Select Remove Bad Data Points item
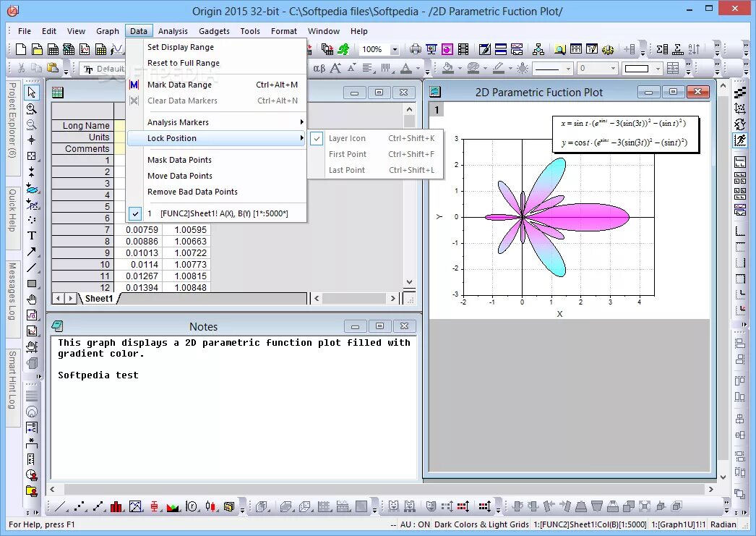The width and height of the screenshot is (756, 536). coord(216,192)
